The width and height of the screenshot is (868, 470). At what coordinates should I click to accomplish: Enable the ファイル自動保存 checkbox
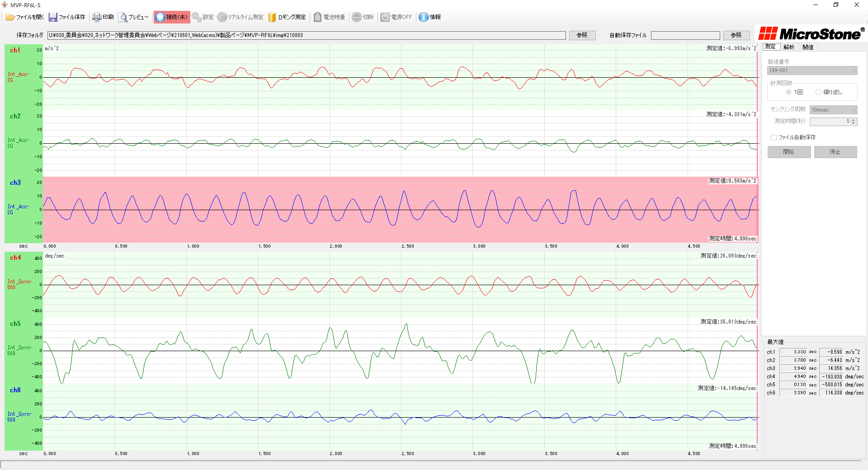774,137
